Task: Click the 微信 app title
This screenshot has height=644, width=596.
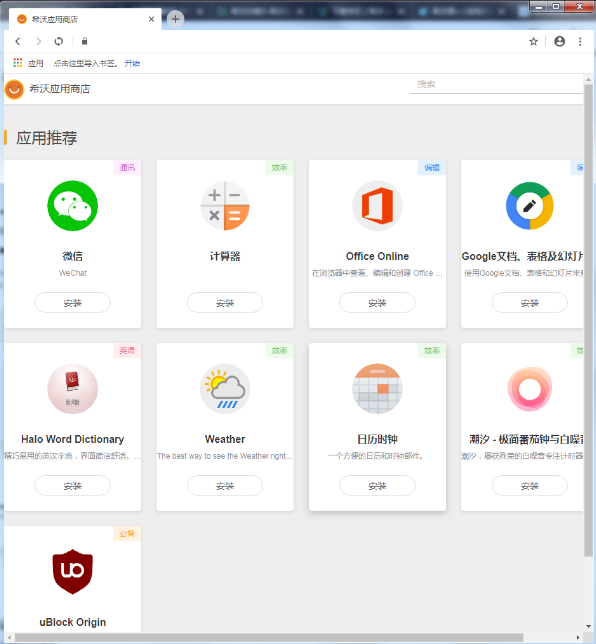Action: click(73, 256)
